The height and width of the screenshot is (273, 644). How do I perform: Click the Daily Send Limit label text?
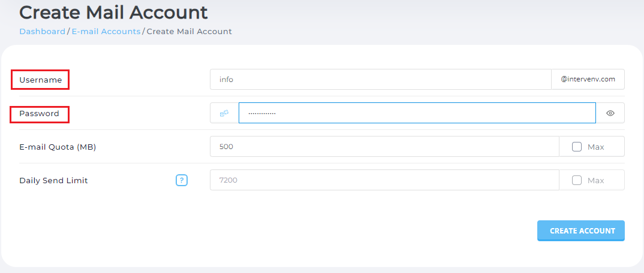[x=53, y=180]
